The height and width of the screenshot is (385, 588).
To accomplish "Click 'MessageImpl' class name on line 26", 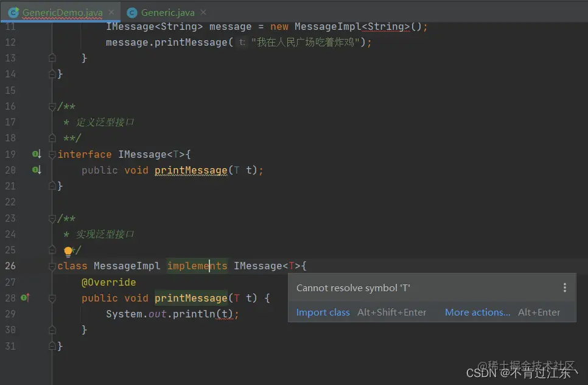I will pyautogui.click(x=127, y=266).
